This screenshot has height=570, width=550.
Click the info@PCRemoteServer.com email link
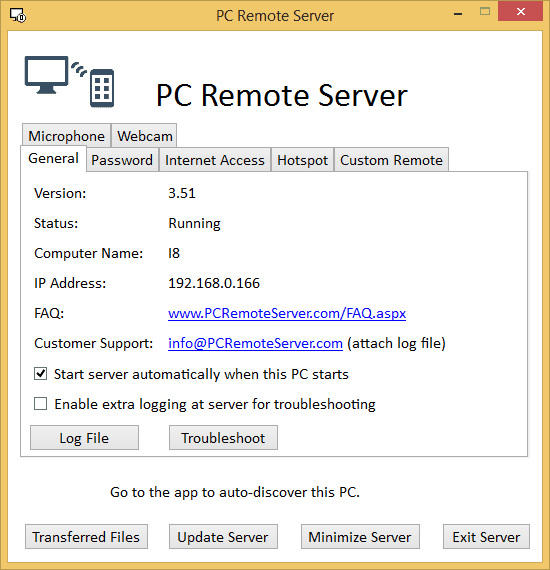[255, 343]
